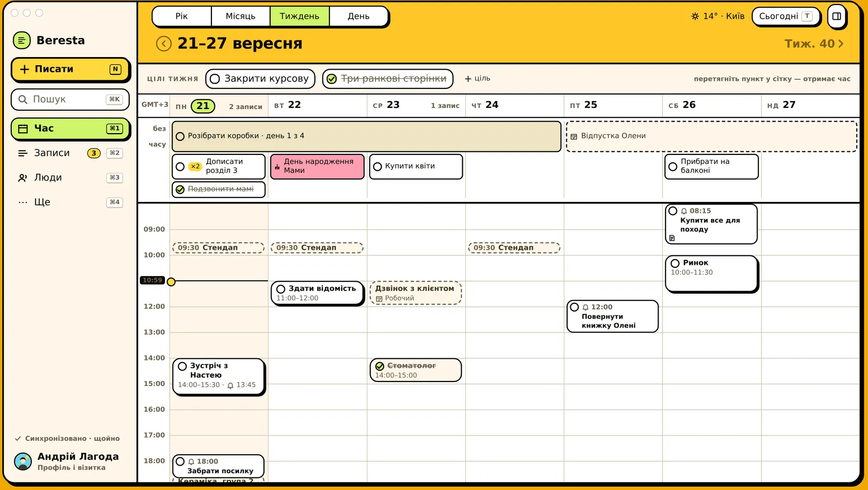Focus the Пошук search field

[70, 99]
